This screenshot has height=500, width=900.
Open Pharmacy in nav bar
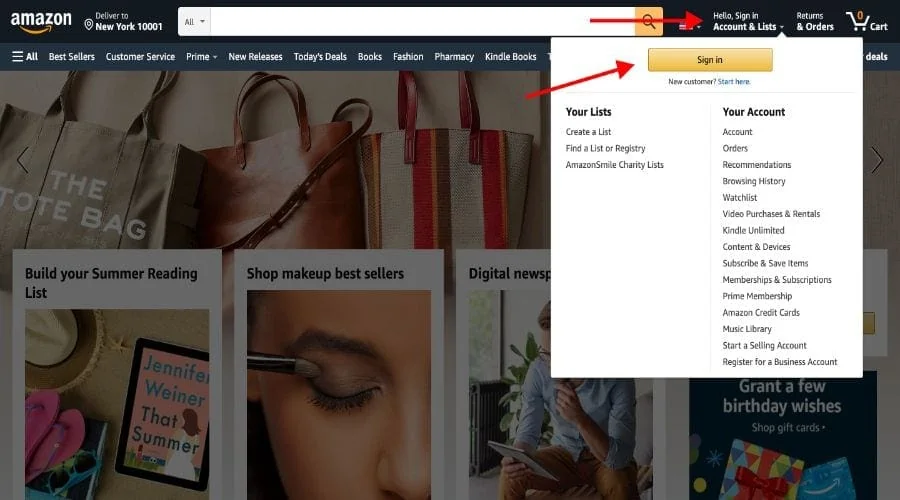pos(454,56)
